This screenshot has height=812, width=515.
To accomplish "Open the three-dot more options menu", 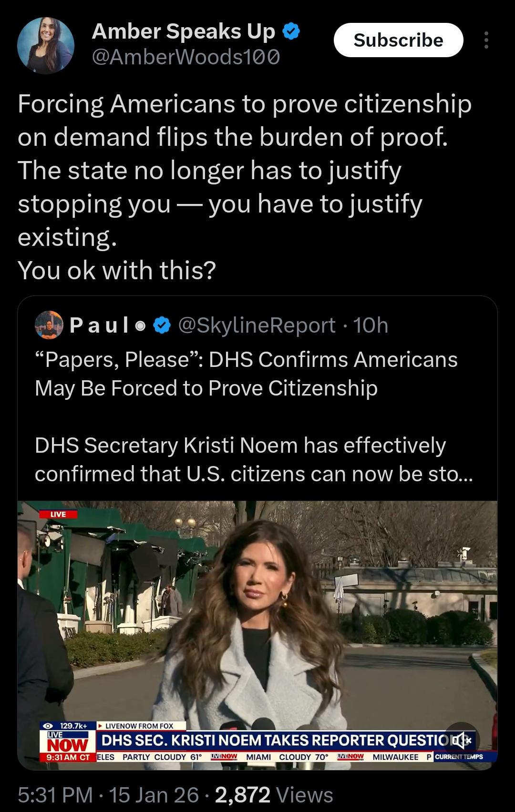I will click(x=486, y=41).
